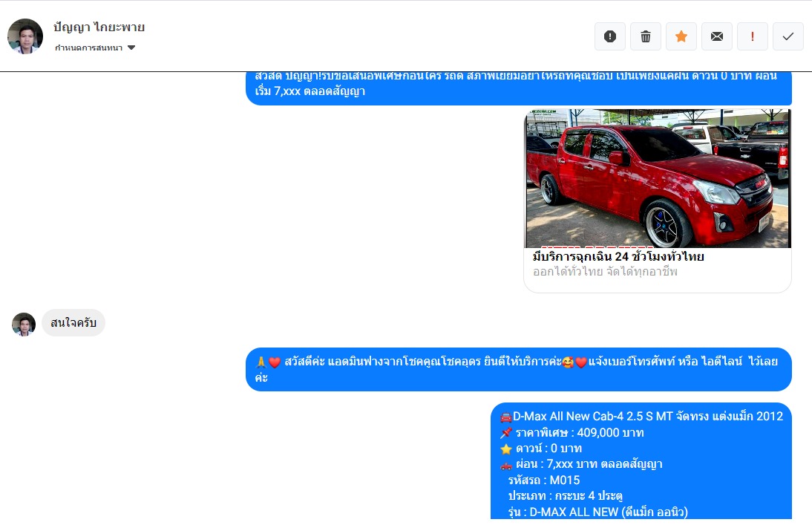Toggle the orange star follow-up icon
Screen dimensions: 812x528
[x=681, y=36]
